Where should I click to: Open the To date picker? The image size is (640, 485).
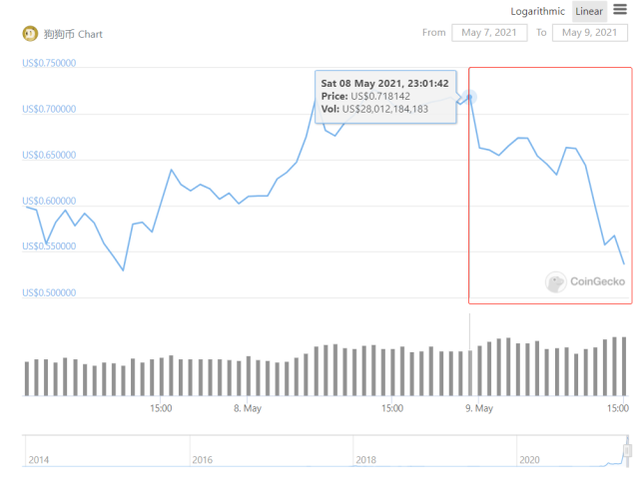(x=590, y=32)
